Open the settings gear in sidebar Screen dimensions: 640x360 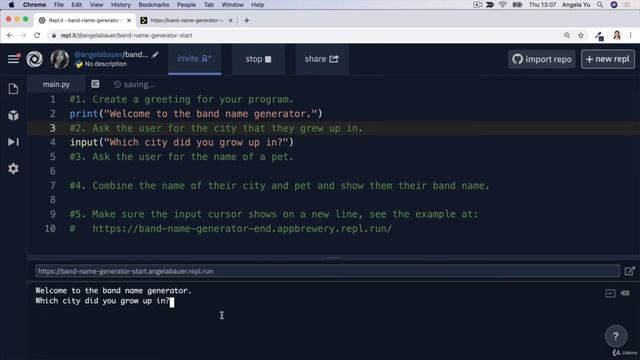click(x=13, y=169)
